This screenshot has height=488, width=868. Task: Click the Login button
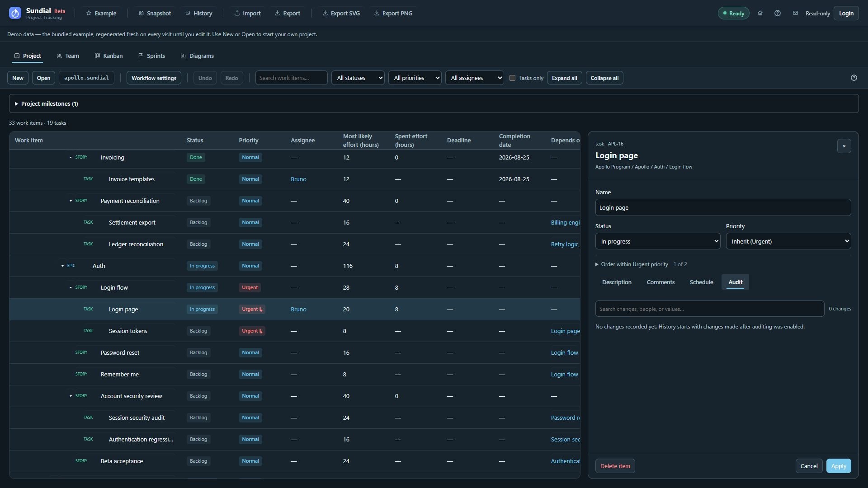coord(846,13)
